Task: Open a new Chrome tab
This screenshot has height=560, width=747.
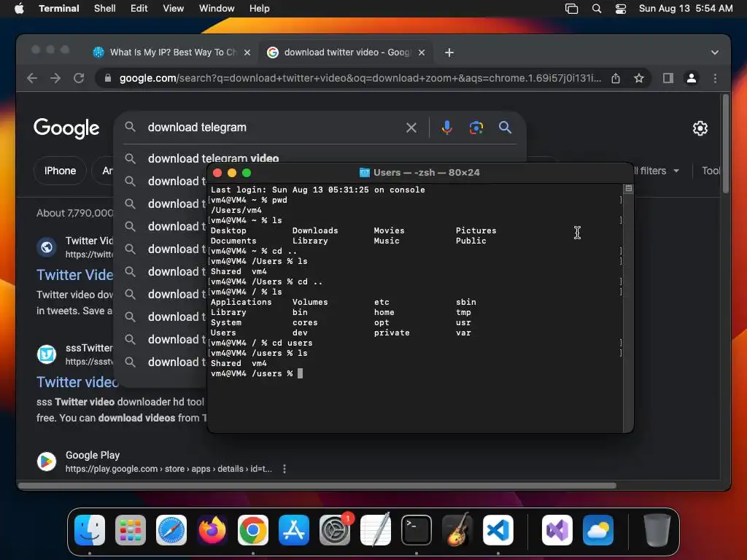Action: (x=449, y=52)
